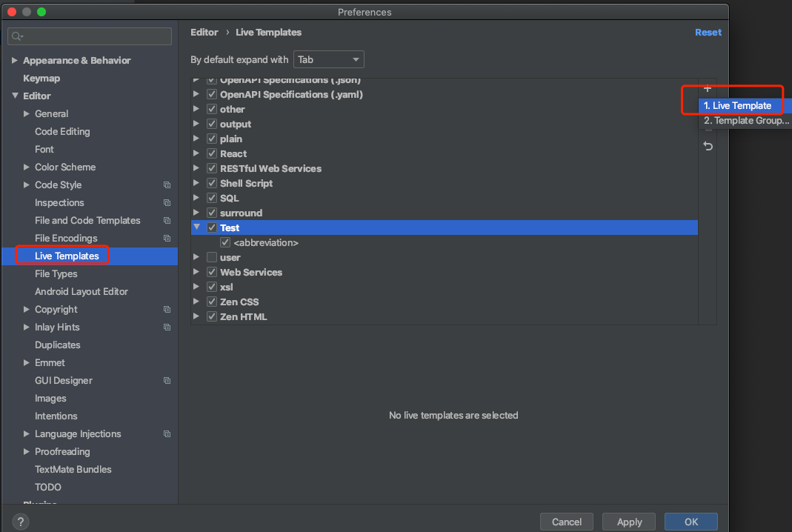Collapse the Test template group
This screenshot has width=792, height=532.
[196, 227]
